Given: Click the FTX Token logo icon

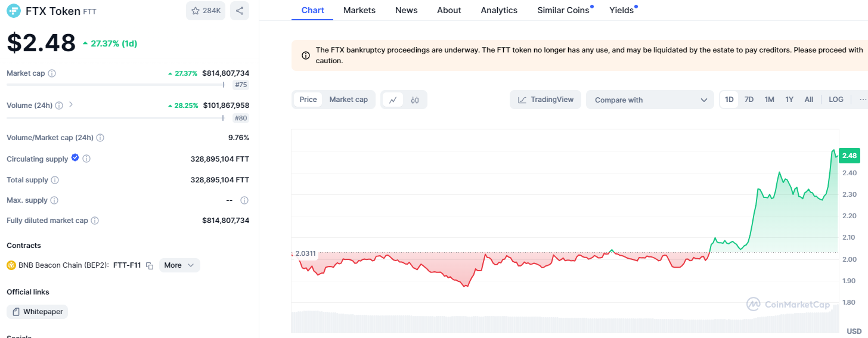Looking at the screenshot, I should (x=13, y=11).
